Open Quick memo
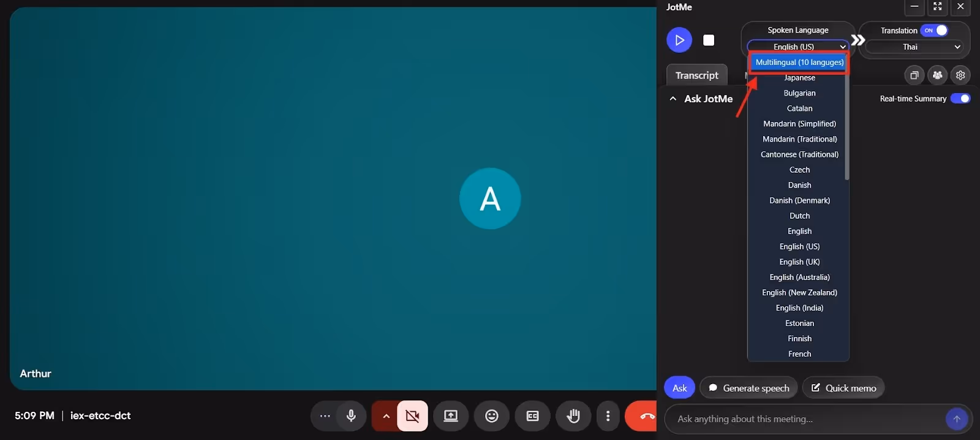 (843, 388)
